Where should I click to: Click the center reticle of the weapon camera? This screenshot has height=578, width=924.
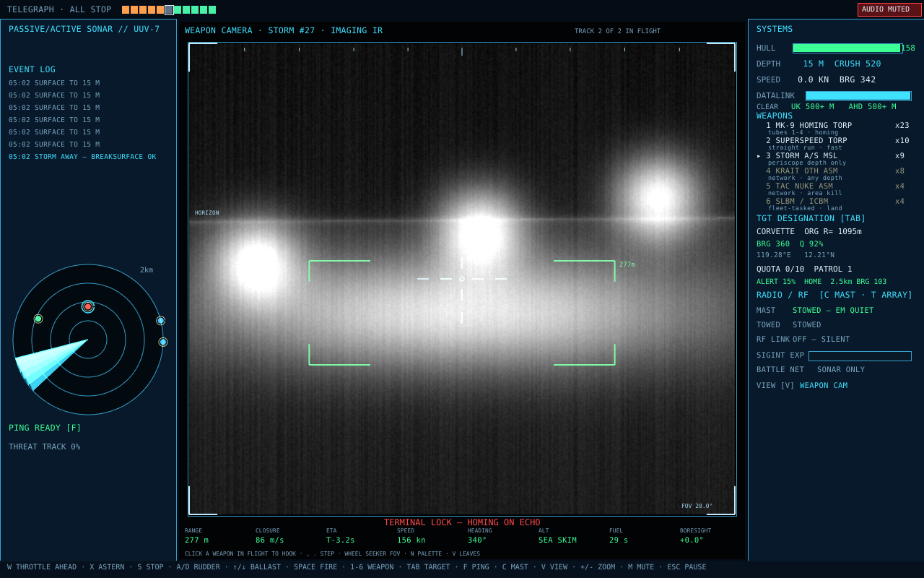[462, 279]
